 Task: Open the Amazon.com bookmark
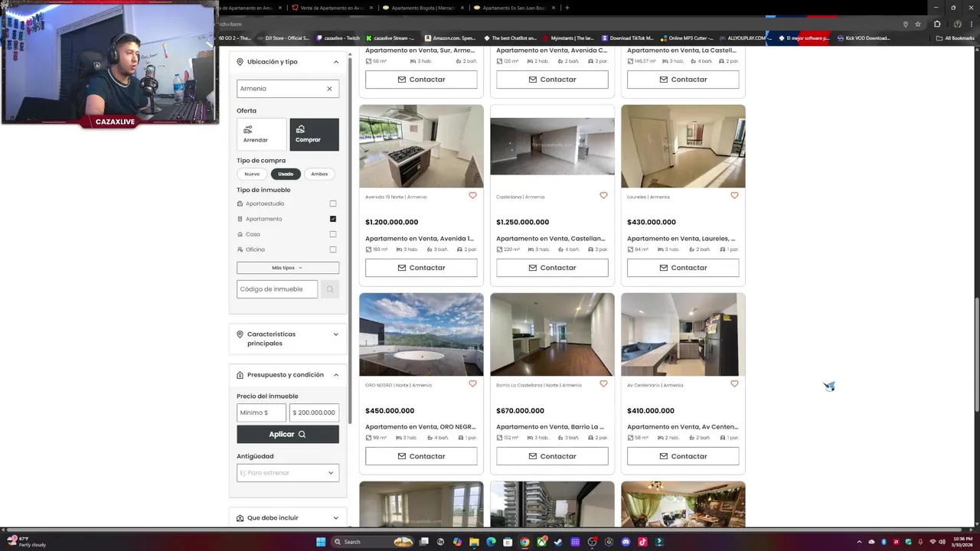point(449,38)
